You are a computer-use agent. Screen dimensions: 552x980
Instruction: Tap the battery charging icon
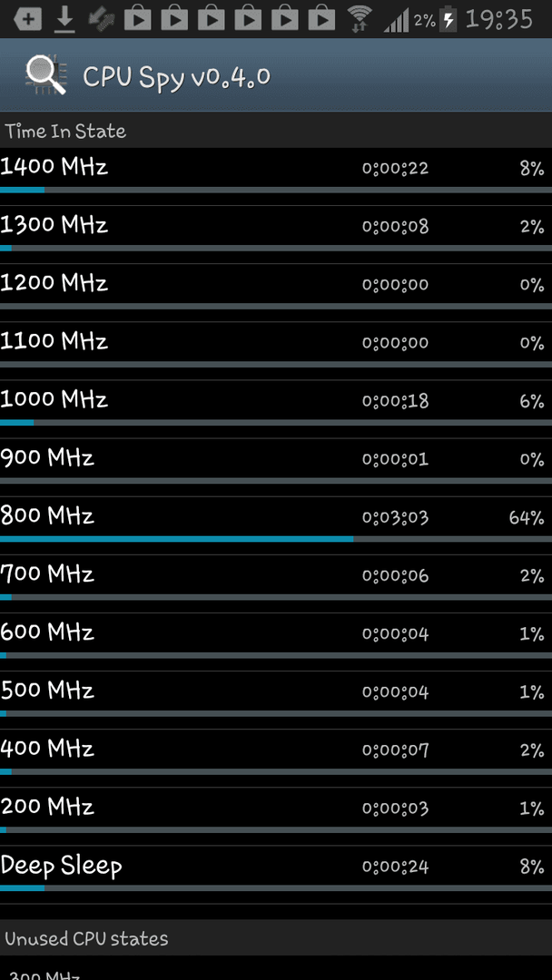click(x=448, y=19)
